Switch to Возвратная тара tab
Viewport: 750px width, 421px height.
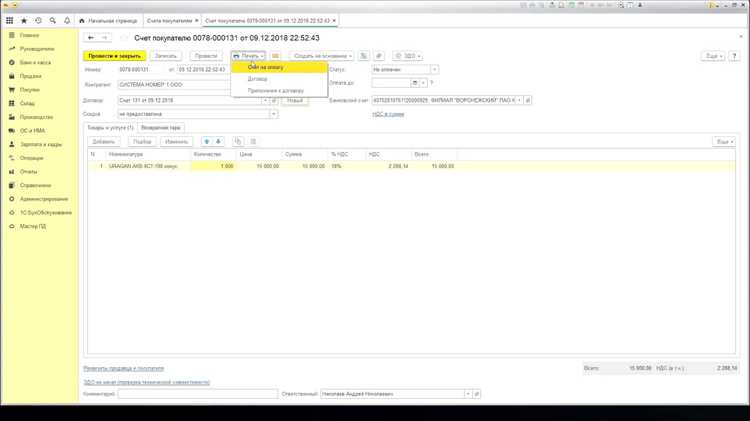pos(161,128)
